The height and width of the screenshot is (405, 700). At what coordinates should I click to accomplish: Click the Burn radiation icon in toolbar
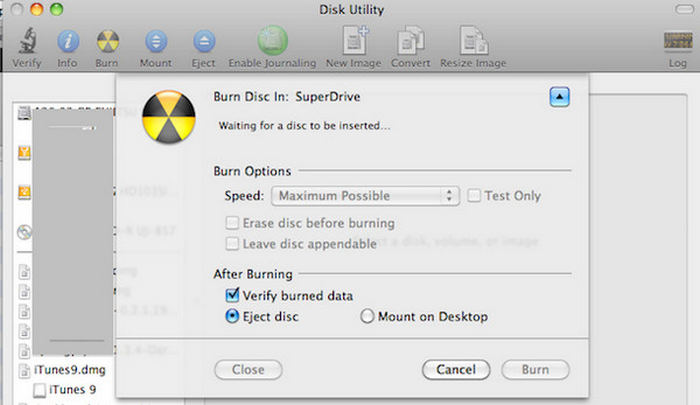click(108, 42)
